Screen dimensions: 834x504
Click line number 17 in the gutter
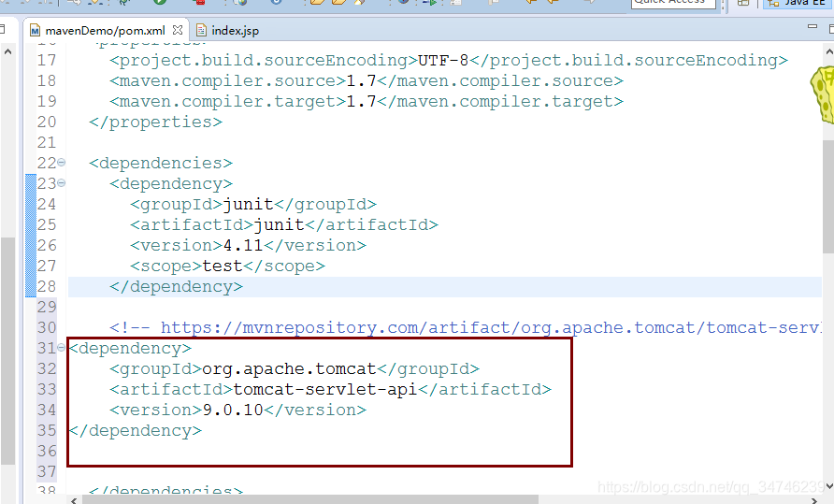tap(47, 60)
